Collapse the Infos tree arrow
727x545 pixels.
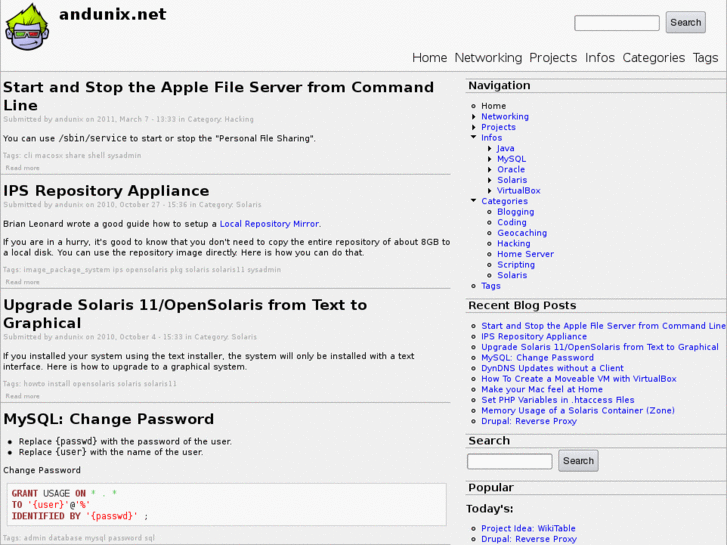tap(473, 137)
